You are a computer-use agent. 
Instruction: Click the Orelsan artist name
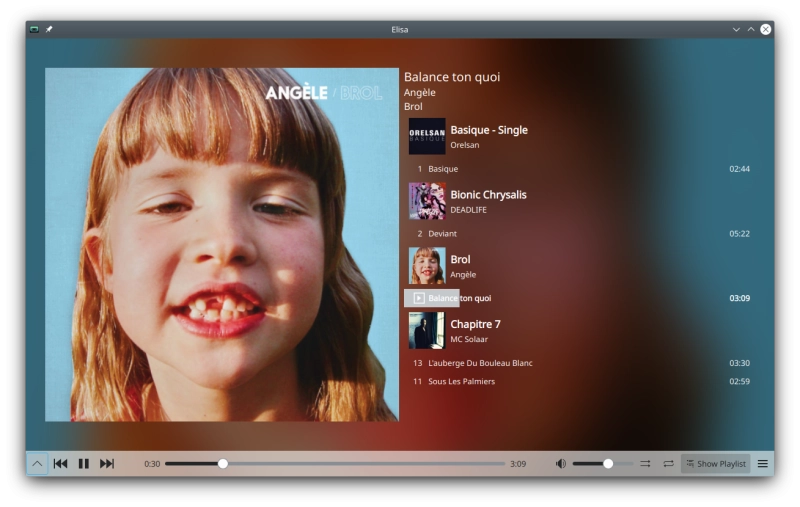pos(465,145)
